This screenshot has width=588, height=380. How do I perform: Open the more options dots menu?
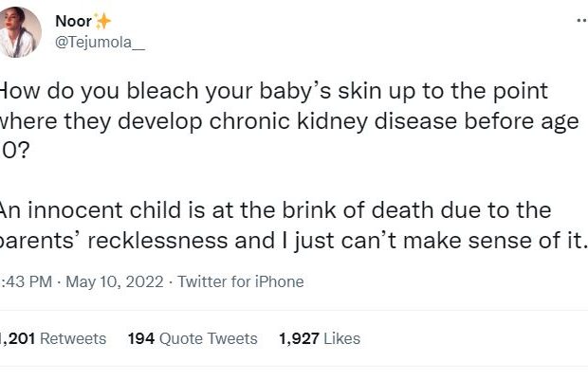coord(580,20)
